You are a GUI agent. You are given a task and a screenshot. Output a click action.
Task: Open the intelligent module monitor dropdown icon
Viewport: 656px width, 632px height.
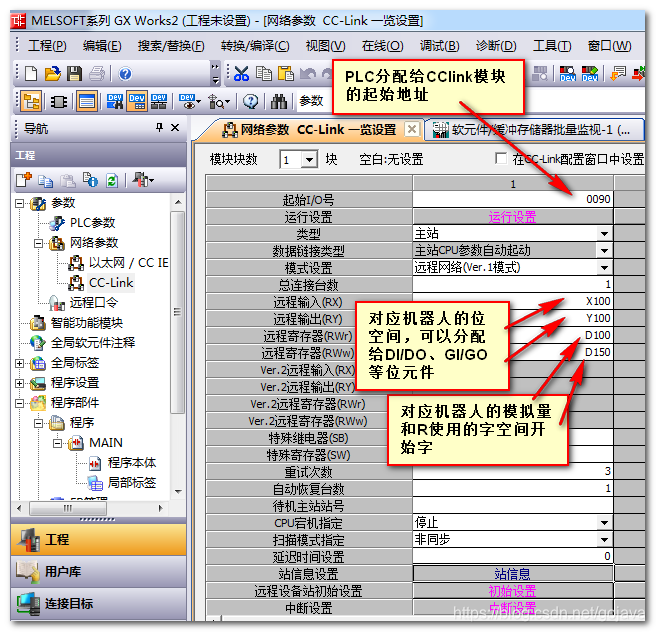coord(219,102)
